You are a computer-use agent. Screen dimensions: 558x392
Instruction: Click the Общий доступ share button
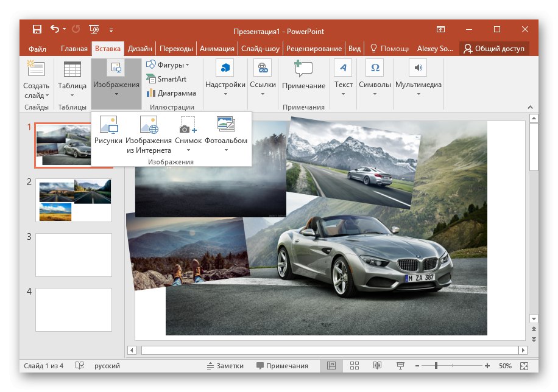494,49
